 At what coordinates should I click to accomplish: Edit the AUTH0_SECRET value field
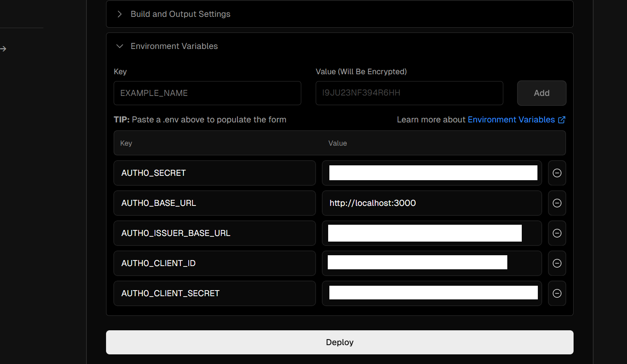[x=432, y=173]
